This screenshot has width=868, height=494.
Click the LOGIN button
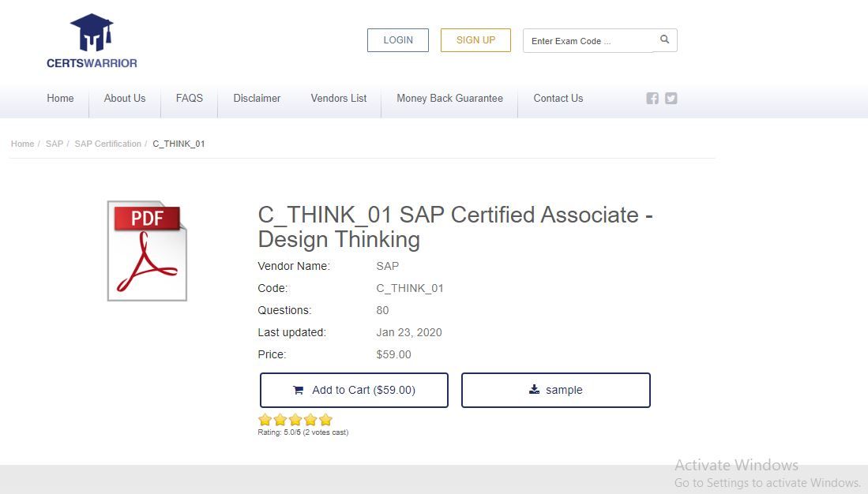tap(398, 40)
